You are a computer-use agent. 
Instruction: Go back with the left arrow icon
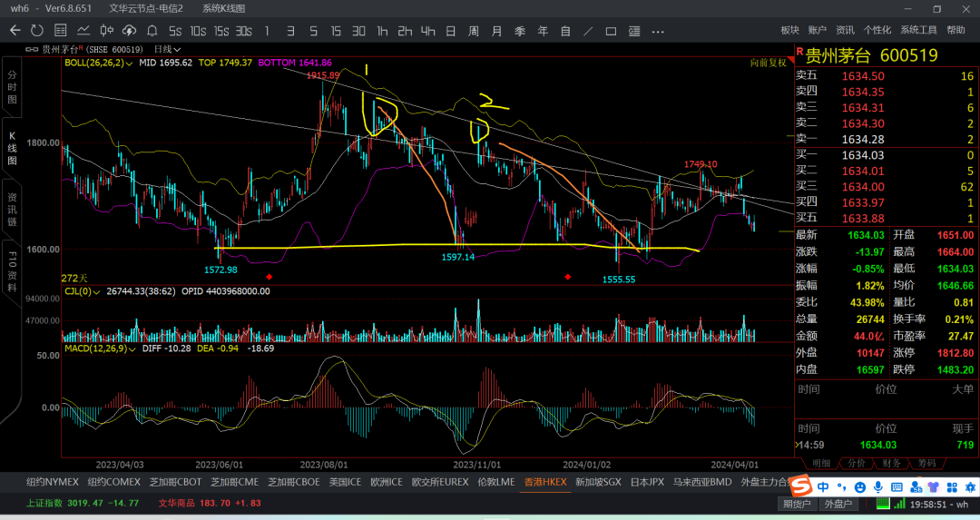coord(15,31)
